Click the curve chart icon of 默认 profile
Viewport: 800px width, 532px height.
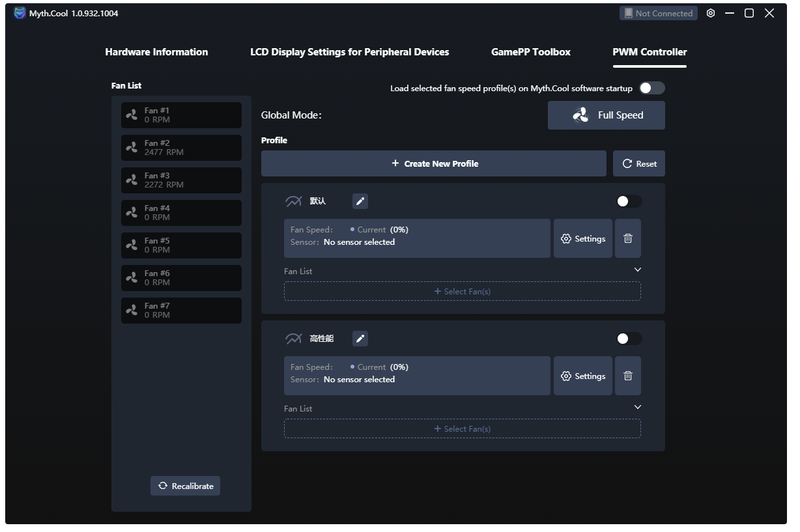(294, 201)
